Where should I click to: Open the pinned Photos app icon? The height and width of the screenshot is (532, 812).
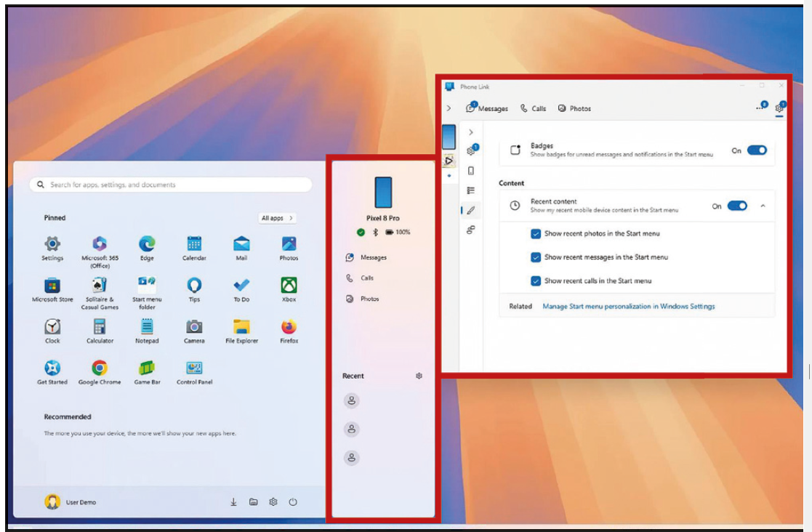(x=289, y=248)
